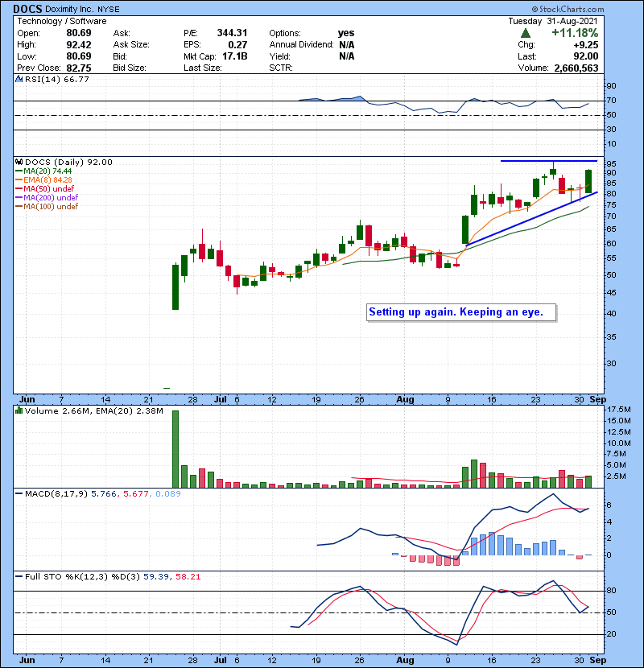Click the MA(100) undef legend entry
The width and height of the screenshot is (644, 668).
pos(51,206)
